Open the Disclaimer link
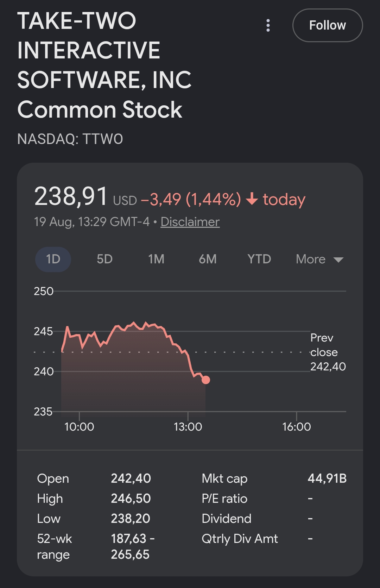Screen dimensions: 380x588 (190, 222)
